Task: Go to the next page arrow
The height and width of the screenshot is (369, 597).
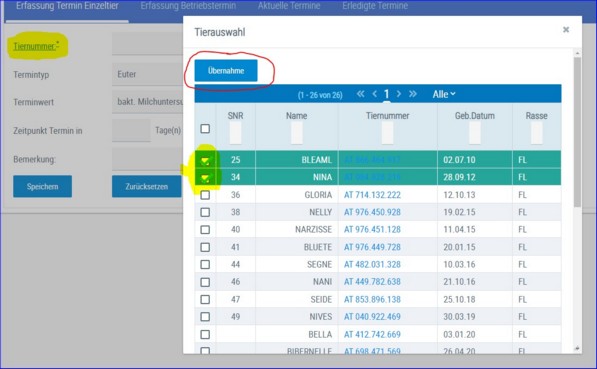Action: [x=399, y=94]
